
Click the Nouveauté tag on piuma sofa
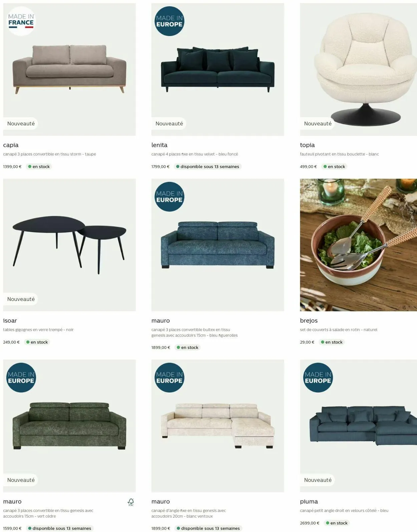318,480
